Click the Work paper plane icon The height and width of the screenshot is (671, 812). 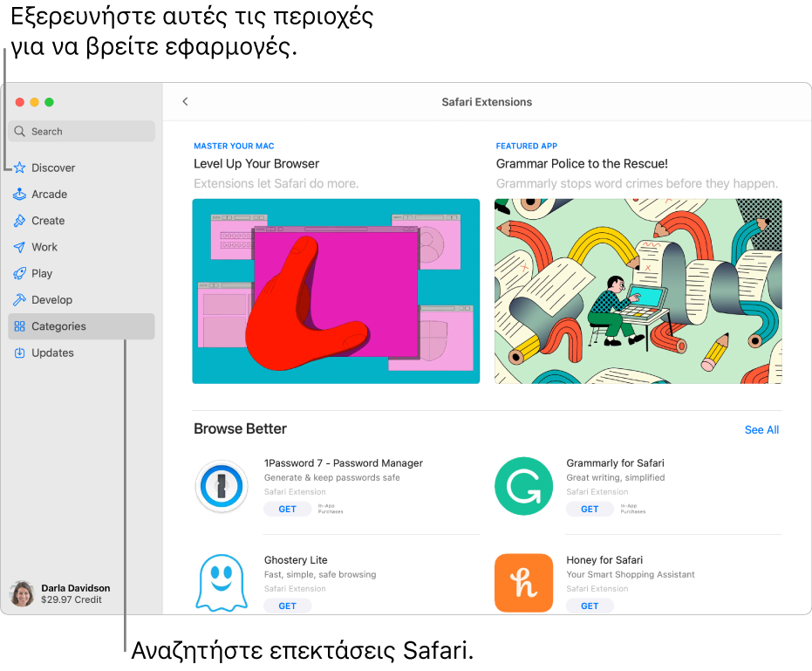pos(20,247)
